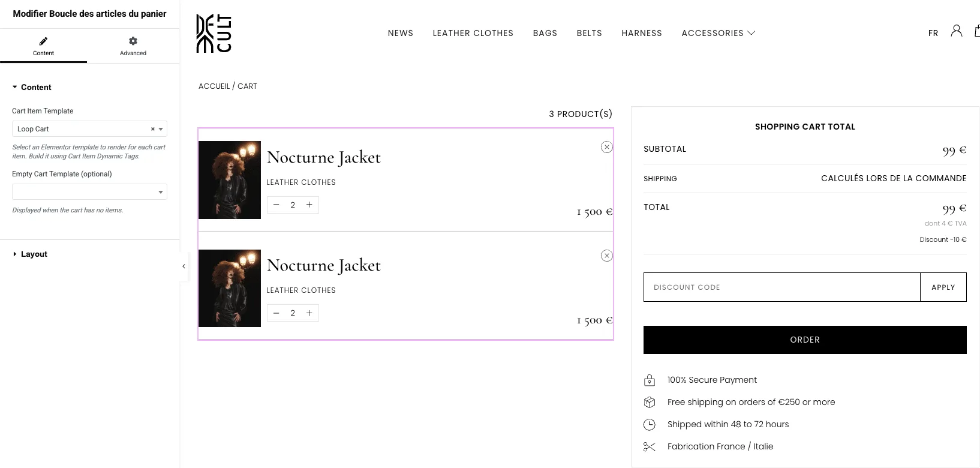Remove the first Nocturne Jacket item

tap(606, 147)
